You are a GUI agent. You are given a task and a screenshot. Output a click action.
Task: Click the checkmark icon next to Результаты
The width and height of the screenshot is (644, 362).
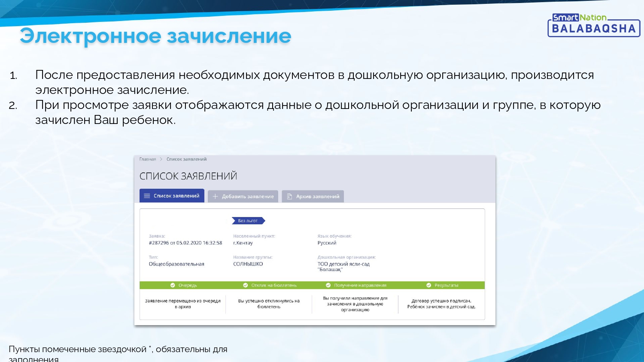pyautogui.click(x=428, y=285)
